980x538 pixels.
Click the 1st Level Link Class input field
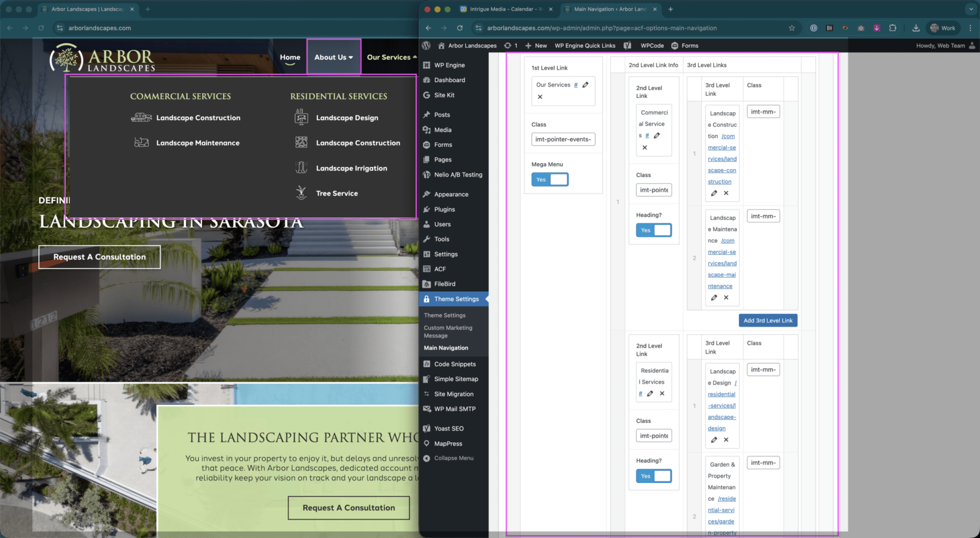[563, 139]
